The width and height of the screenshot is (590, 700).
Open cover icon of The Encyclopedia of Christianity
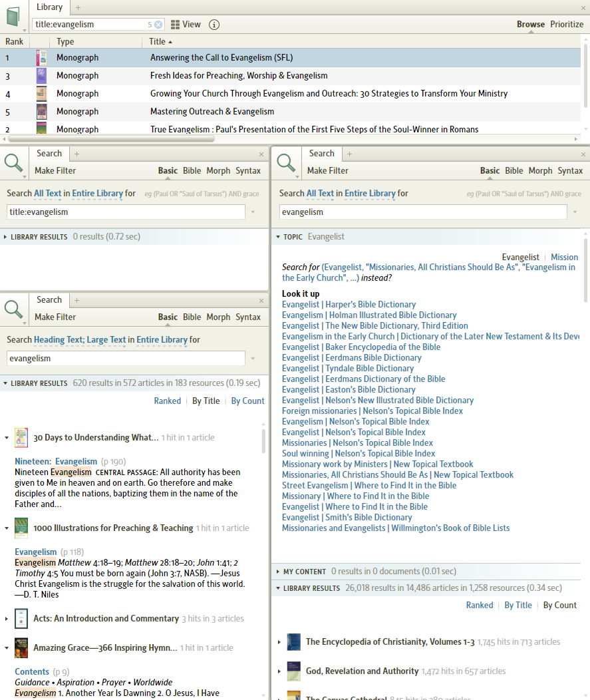click(293, 642)
